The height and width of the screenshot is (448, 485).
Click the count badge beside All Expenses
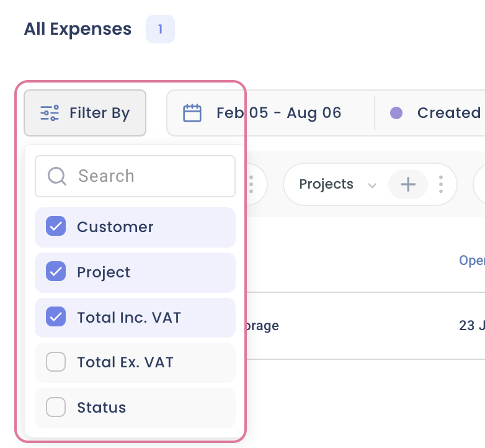(x=160, y=29)
